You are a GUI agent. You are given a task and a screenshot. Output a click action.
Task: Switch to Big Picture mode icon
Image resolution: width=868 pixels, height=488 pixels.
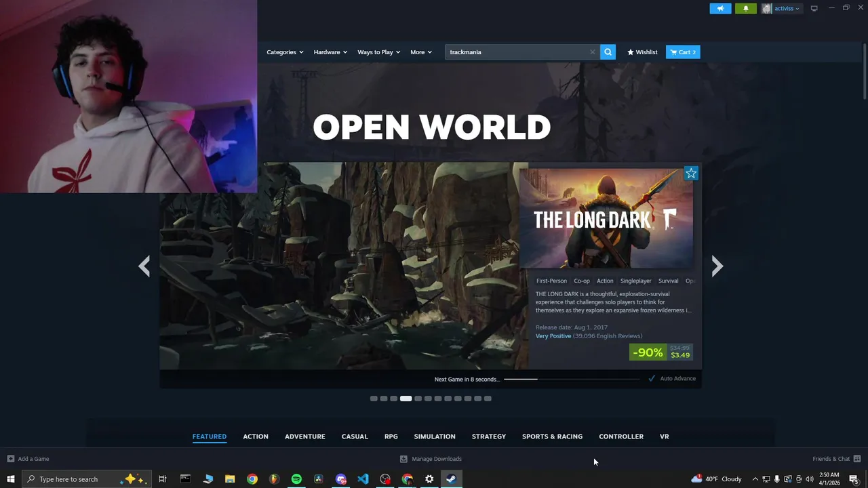[814, 8]
